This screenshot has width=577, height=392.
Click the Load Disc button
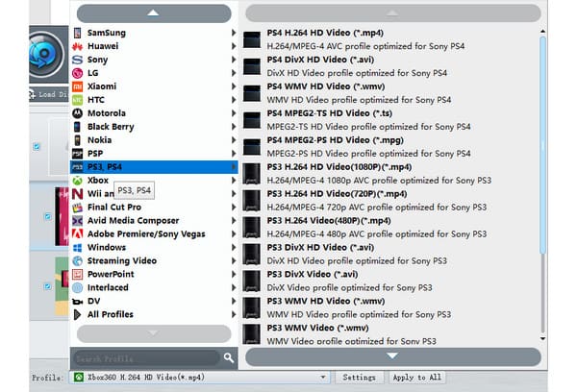[49, 94]
